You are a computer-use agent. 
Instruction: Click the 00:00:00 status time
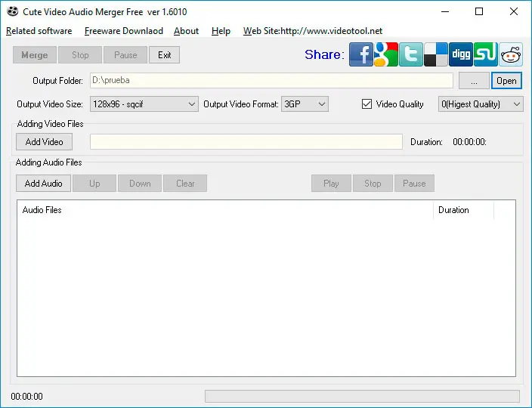tap(26, 397)
